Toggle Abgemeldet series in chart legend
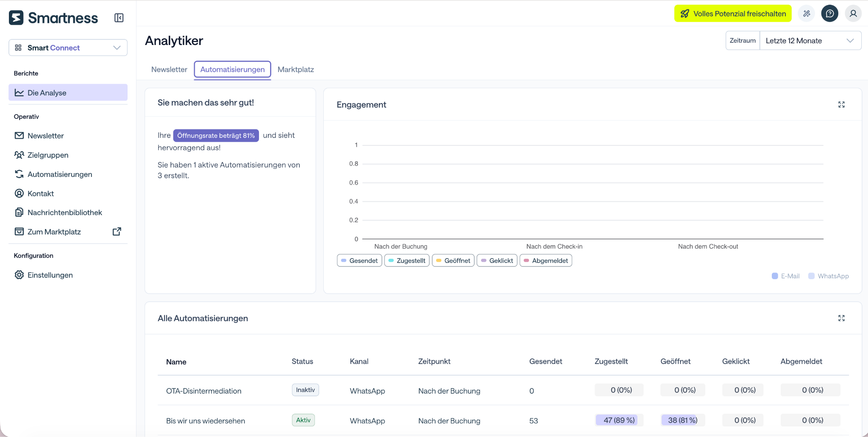 pos(546,261)
